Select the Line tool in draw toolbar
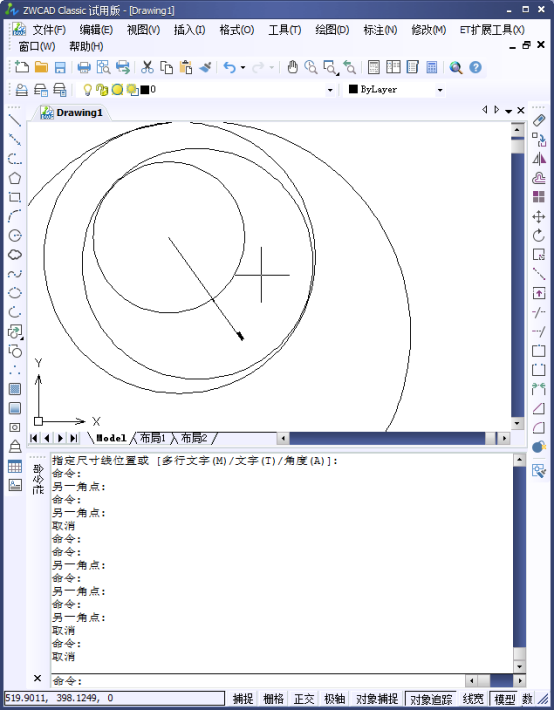554x710 pixels. pyautogui.click(x=15, y=121)
